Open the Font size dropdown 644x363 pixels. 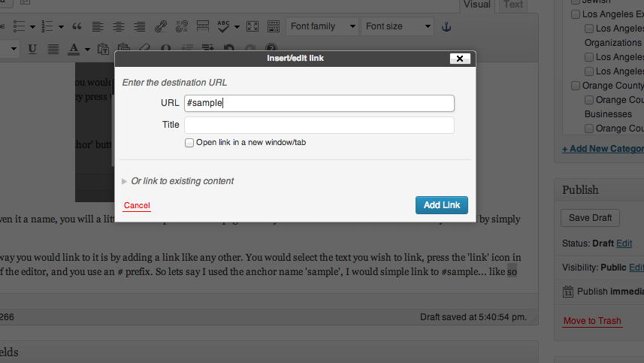[x=398, y=26]
